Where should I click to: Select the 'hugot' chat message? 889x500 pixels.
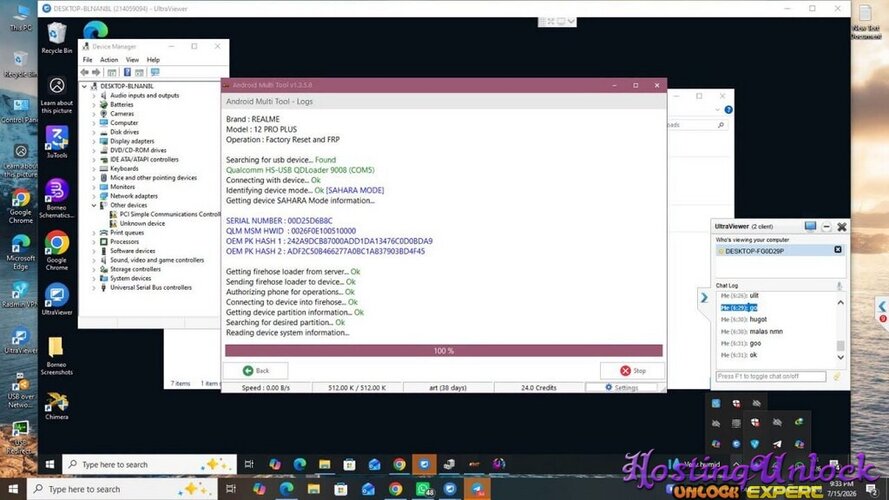pos(743,320)
